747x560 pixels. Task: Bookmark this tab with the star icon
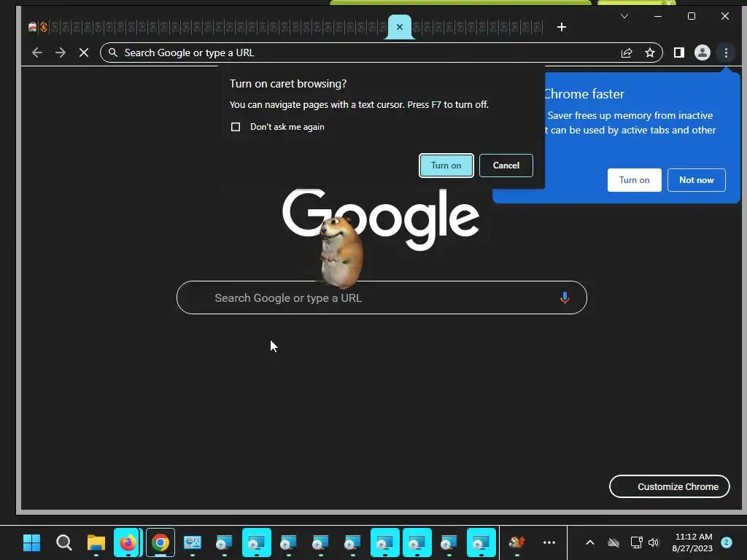pyautogui.click(x=650, y=52)
